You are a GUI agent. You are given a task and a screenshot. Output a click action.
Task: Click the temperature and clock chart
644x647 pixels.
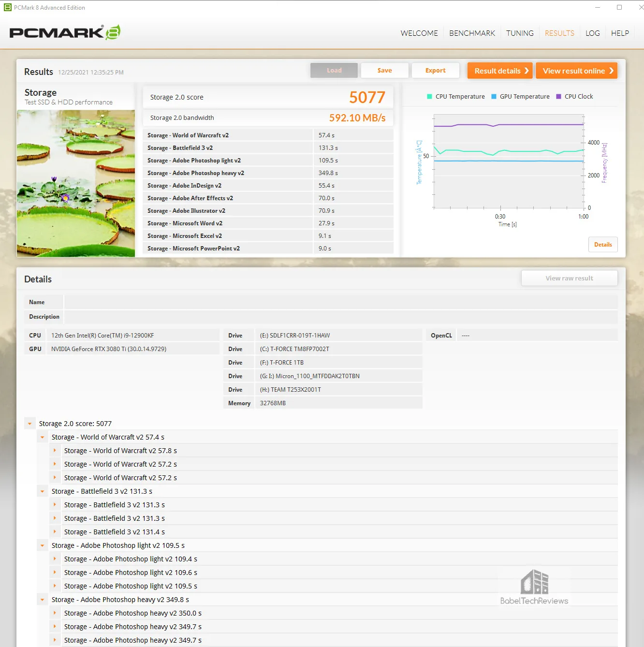(509, 161)
